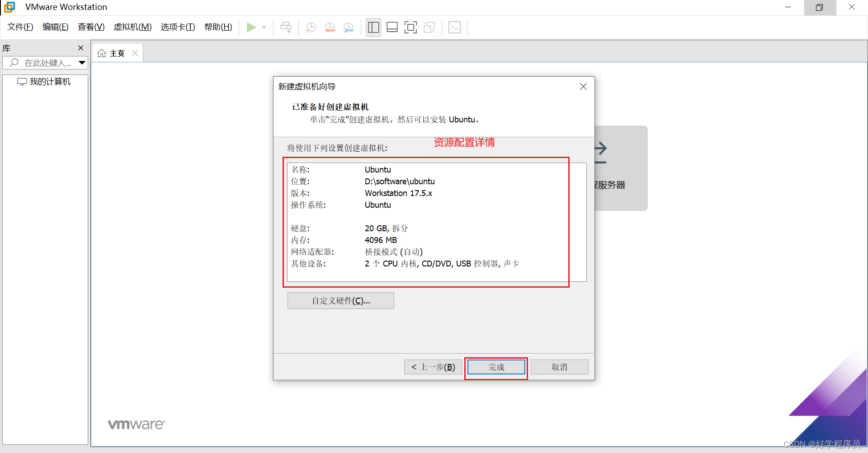
Task: Open the Edit menu
Action: coord(56,27)
